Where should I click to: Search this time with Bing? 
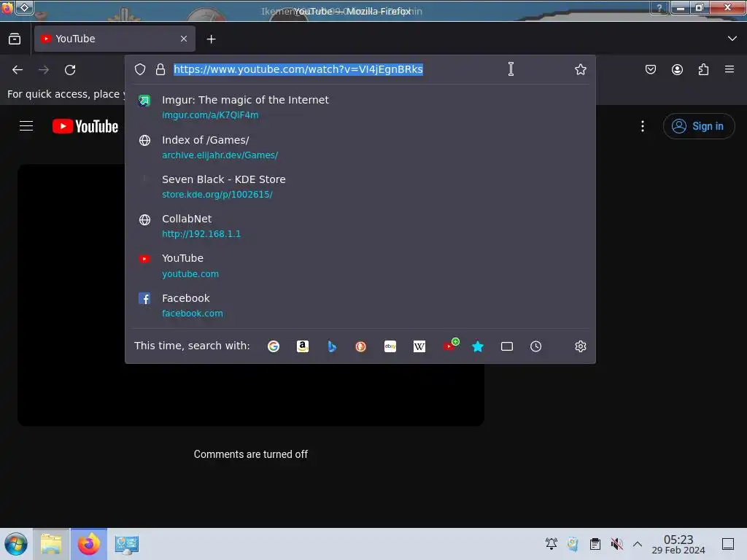(x=332, y=346)
